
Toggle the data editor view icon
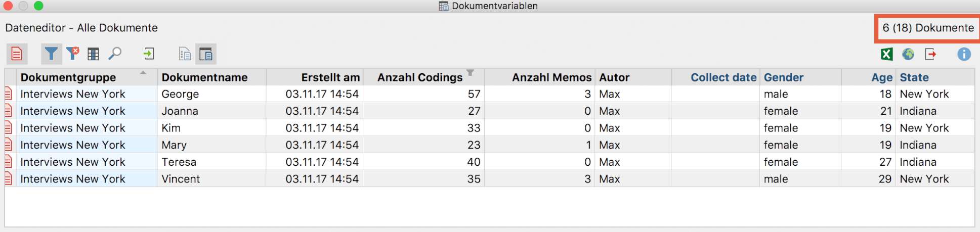(206, 54)
